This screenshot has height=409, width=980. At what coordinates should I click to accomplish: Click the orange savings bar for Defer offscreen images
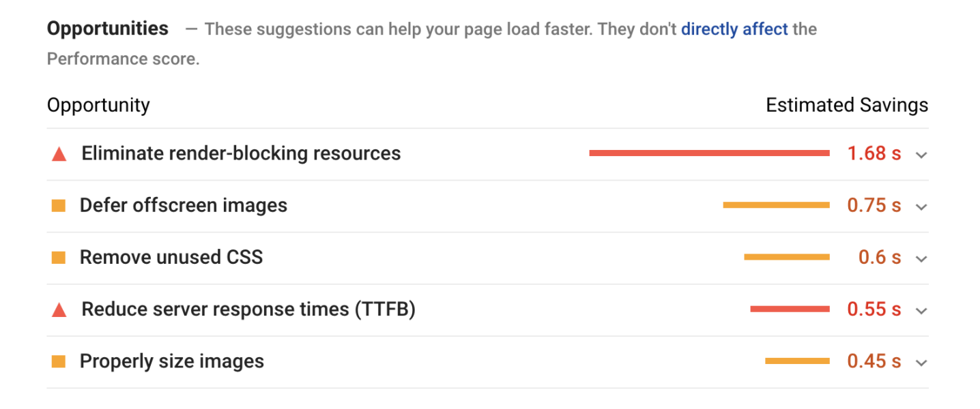coord(775,204)
